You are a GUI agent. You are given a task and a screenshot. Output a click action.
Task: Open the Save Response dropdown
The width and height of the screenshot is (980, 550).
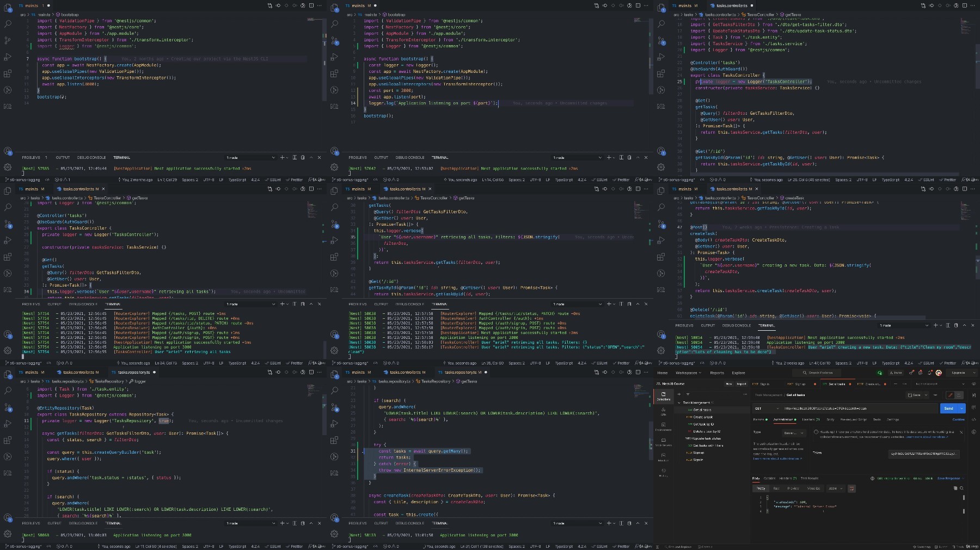(951, 478)
